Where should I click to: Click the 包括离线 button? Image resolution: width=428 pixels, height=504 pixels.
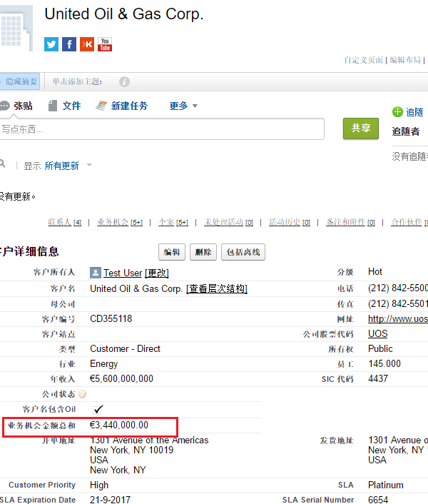[x=243, y=252]
